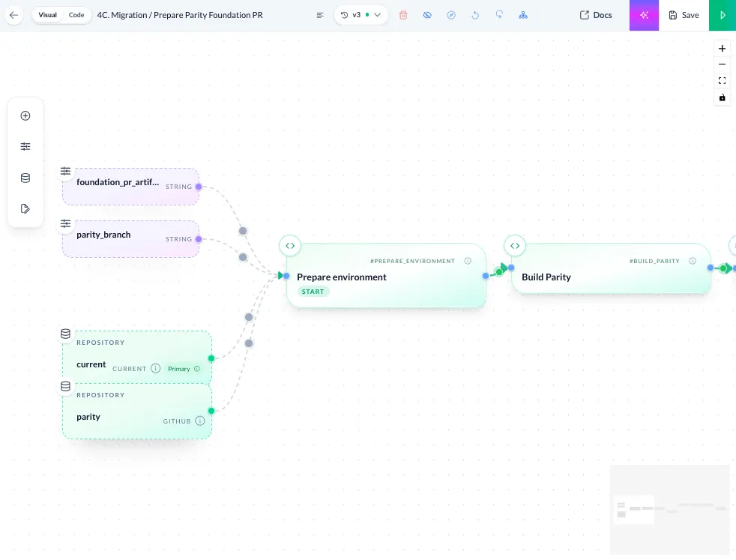Click the auto-layout hierarchy icon

(x=523, y=15)
